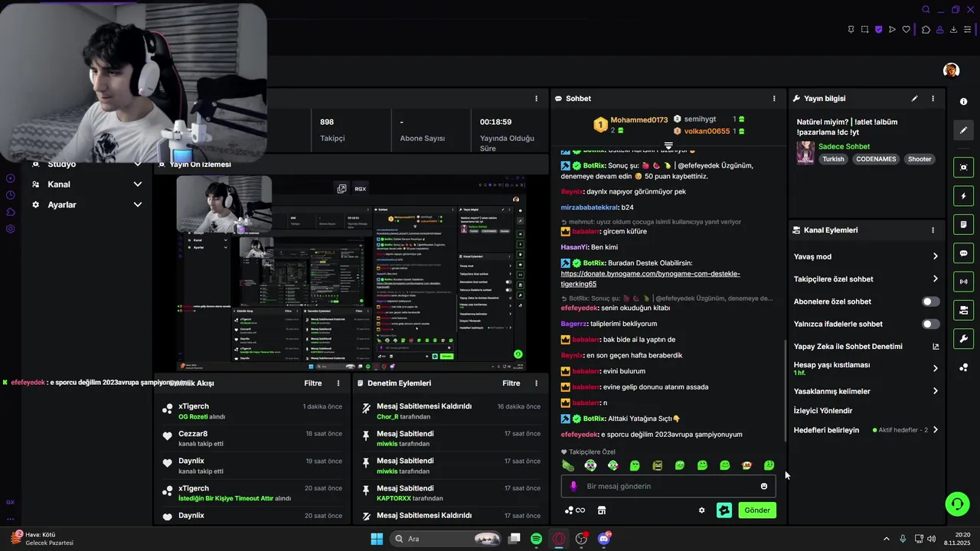
Task: Click the teal Kick star icon
Action: (x=724, y=510)
